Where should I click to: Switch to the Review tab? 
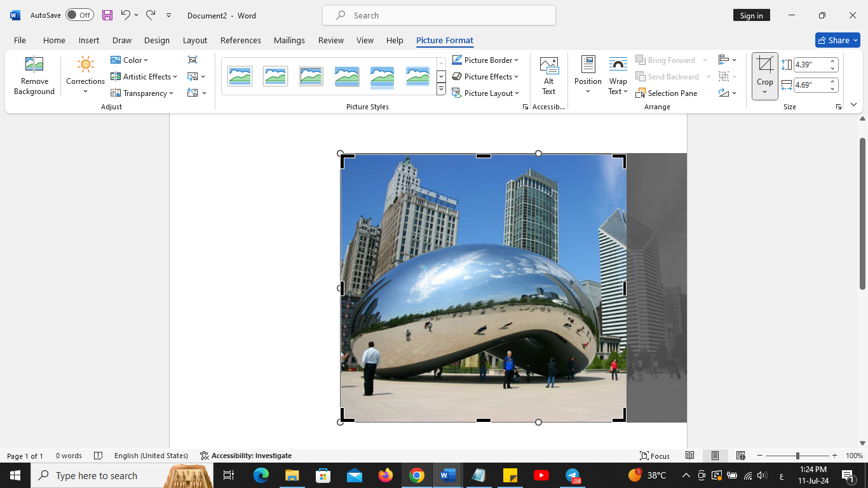click(x=331, y=40)
